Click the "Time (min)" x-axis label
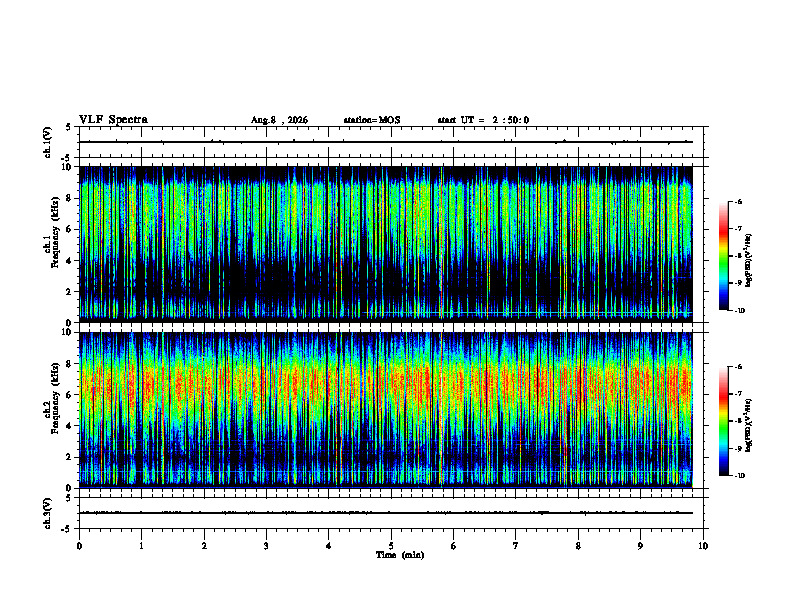 pyautogui.click(x=400, y=555)
